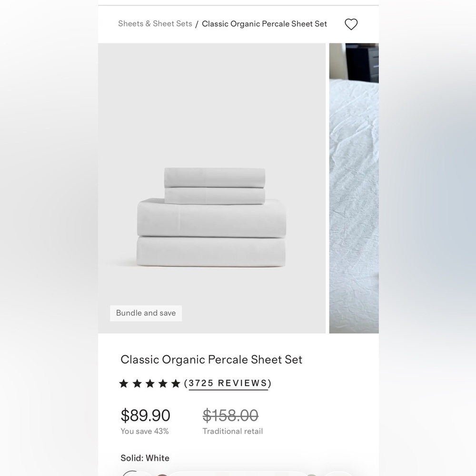Add this sheet set to your wishlist

click(x=351, y=24)
